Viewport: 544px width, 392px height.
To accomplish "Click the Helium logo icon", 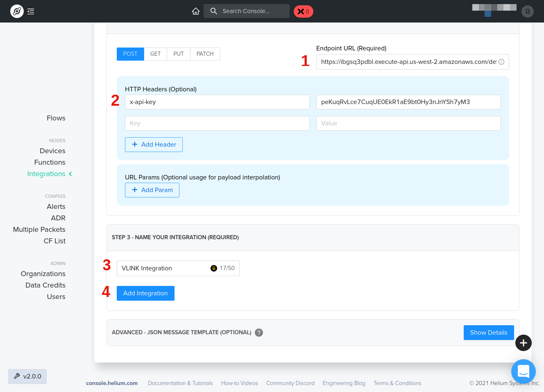I will [x=17, y=11].
